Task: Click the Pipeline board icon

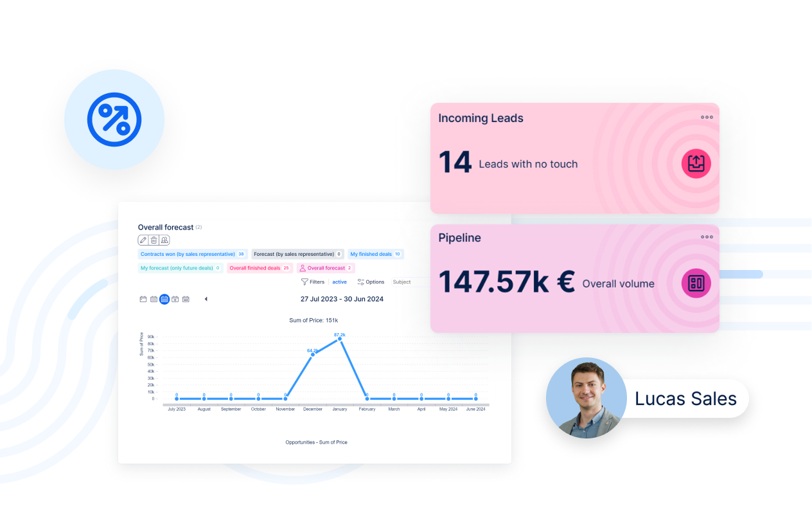Action: (696, 283)
